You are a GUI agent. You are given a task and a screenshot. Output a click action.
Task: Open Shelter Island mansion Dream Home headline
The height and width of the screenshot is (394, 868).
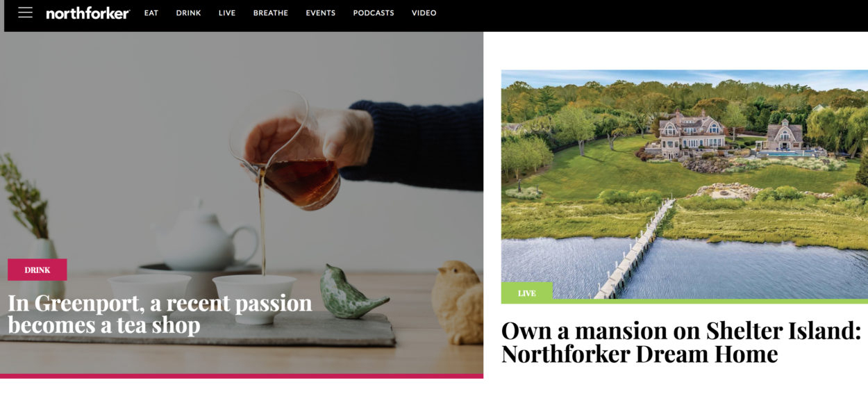pos(681,342)
